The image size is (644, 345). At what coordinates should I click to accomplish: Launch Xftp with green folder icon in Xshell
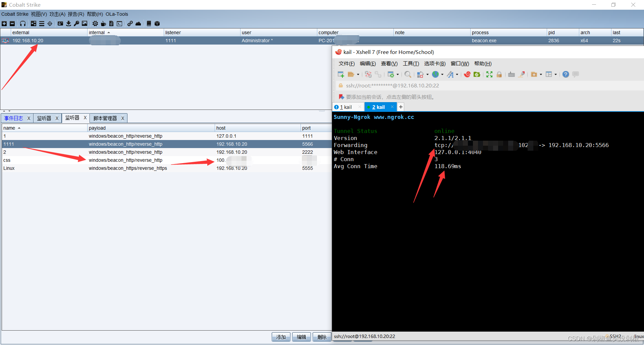click(477, 74)
